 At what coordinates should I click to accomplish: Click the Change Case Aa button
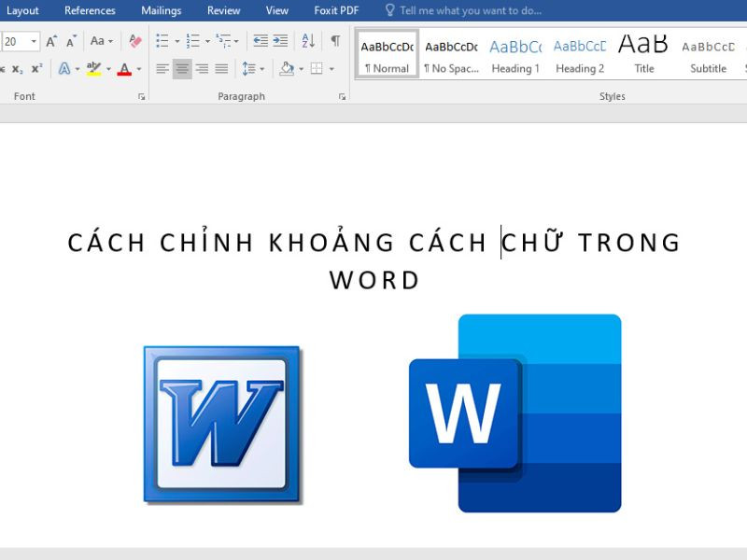[97, 41]
